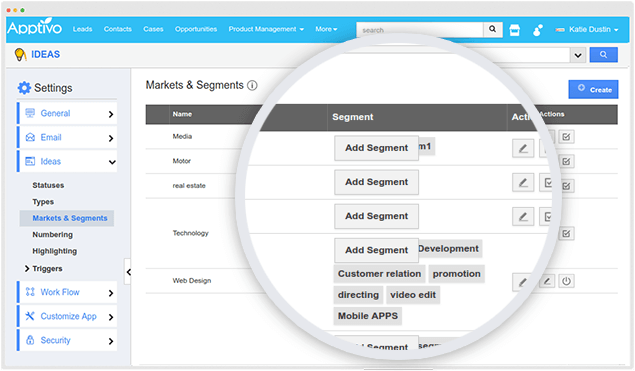The height and width of the screenshot is (371, 635).
Task: Select Statuses under Ideas settings
Action: (48, 185)
